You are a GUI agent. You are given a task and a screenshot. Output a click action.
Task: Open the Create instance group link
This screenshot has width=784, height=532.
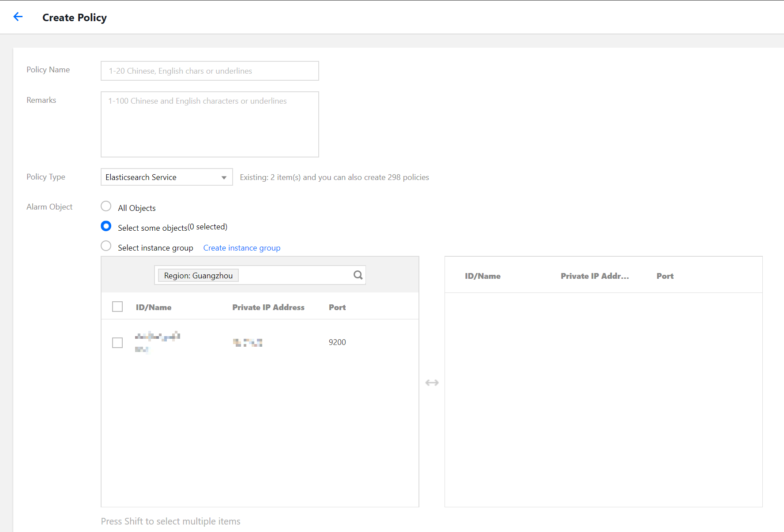point(241,248)
